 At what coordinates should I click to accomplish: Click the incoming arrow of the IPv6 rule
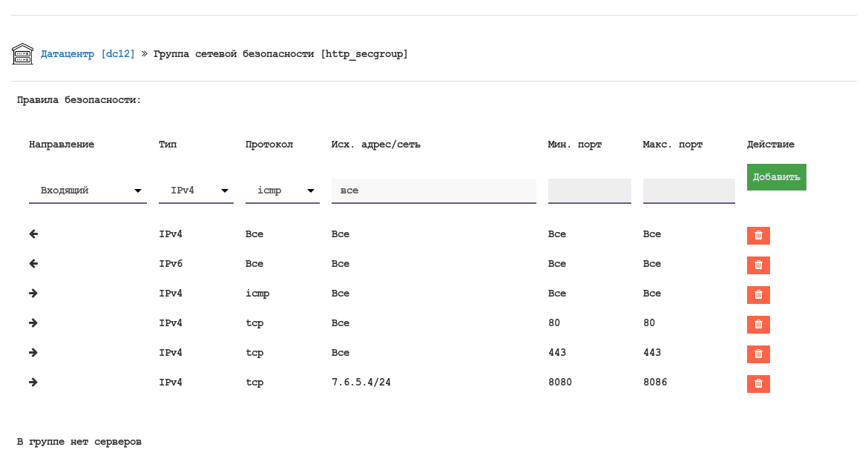(x=33, y=264)
